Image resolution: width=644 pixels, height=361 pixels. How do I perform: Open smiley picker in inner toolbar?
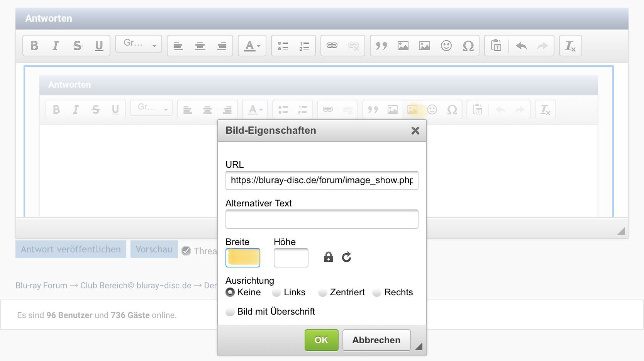click(x=432, y=109)
